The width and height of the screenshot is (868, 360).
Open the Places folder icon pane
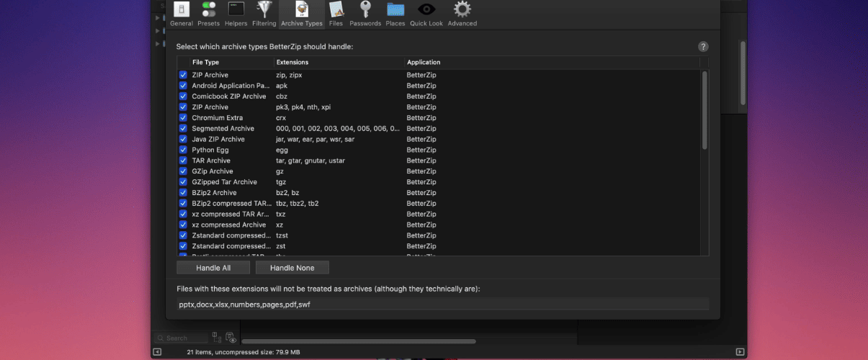pyautogui.click(x=395, y=14)
